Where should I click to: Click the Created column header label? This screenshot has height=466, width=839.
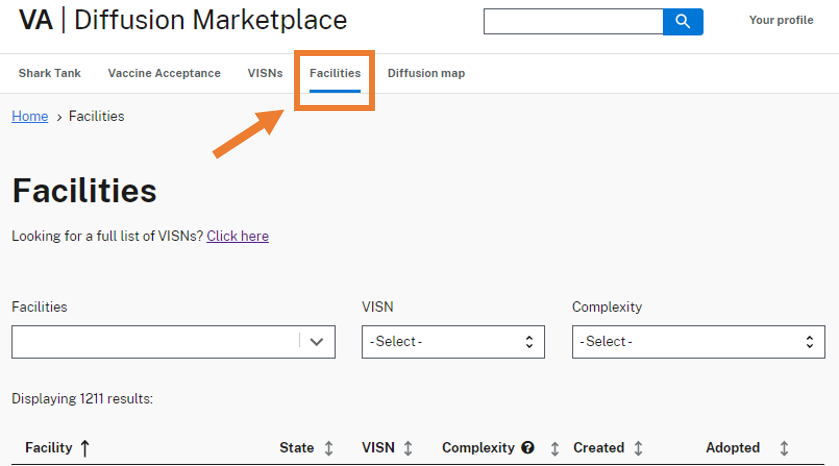[599, 448]
